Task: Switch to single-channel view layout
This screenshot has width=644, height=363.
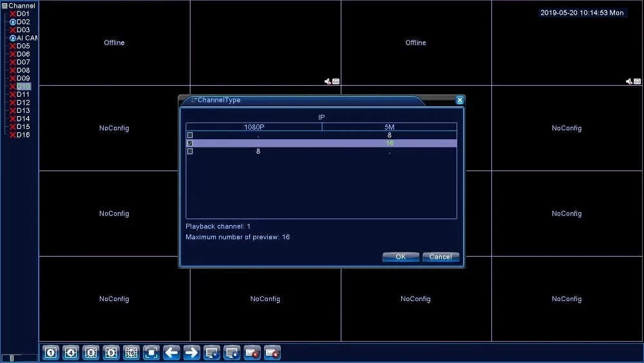Action: click(x=50, y=353)
